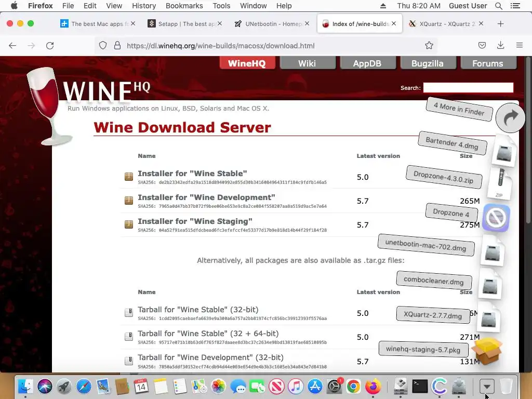532x399 pixels.
Task: Click 4 More in Finder arrow
Action: 510,118
